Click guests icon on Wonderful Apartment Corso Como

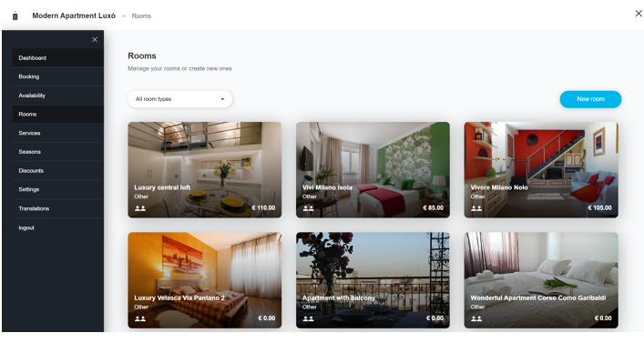476,318
